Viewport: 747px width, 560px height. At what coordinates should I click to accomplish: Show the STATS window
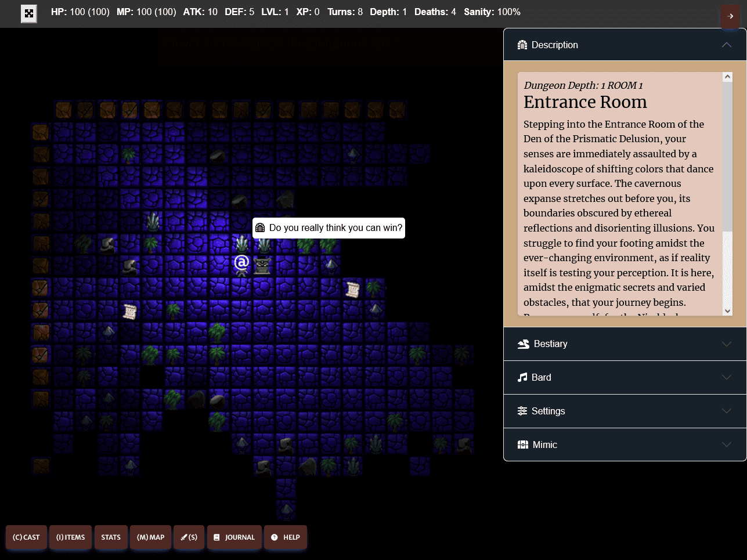tap(111, 537)
